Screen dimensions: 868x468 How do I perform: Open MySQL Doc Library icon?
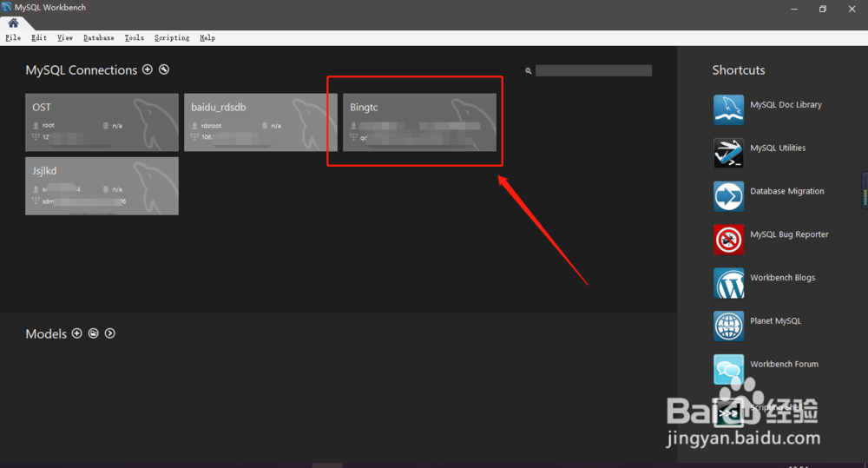click(x=728, y=109)
